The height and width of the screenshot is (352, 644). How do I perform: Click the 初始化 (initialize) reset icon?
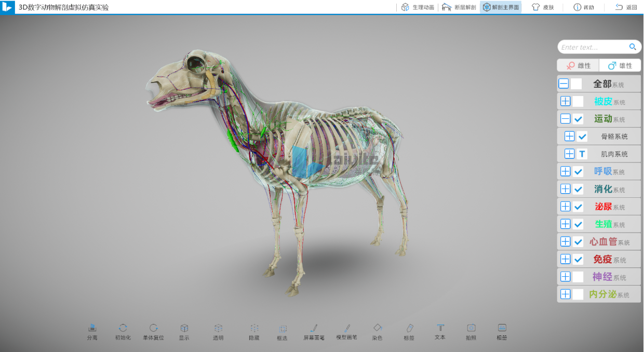(123, 328)
